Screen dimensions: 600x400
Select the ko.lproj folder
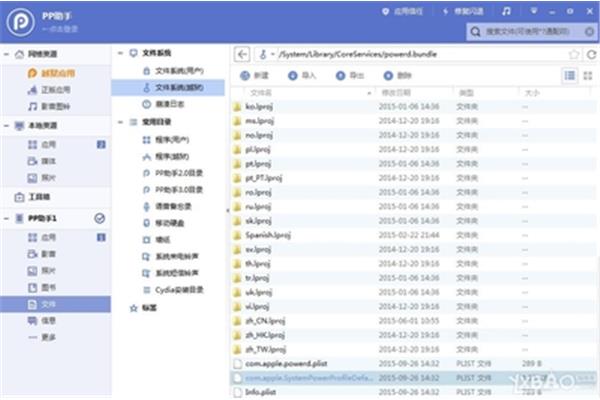413,107
